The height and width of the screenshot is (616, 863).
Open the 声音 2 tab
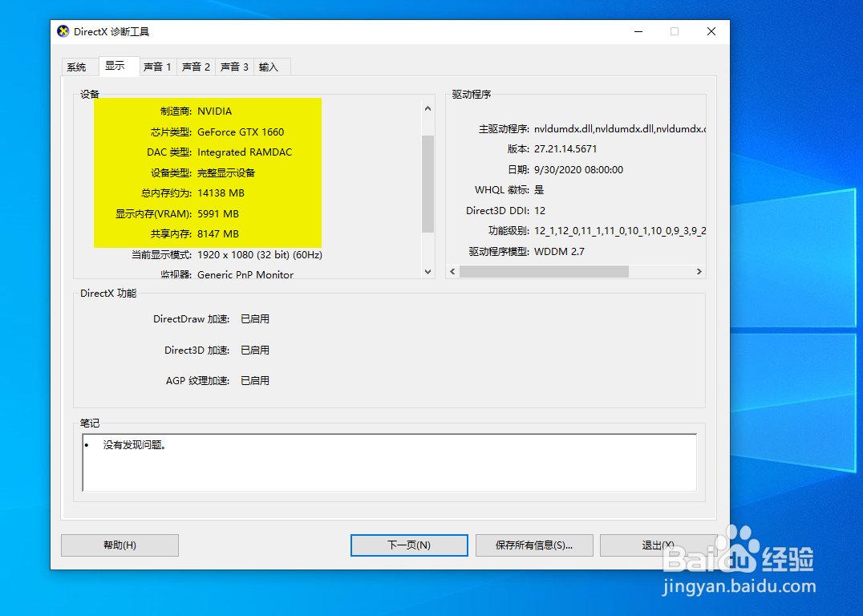tap(196, 67)
